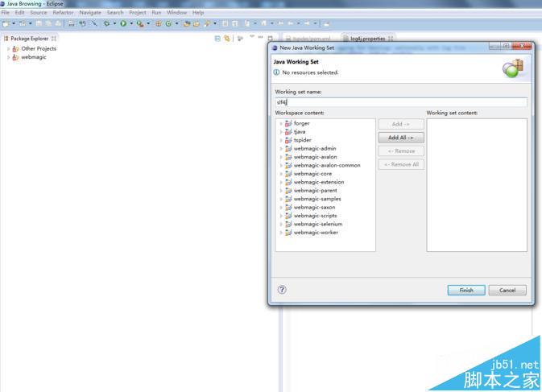
Task: Expand the webmagic working set in Package Explorer
Action: (x=8, y=57)
